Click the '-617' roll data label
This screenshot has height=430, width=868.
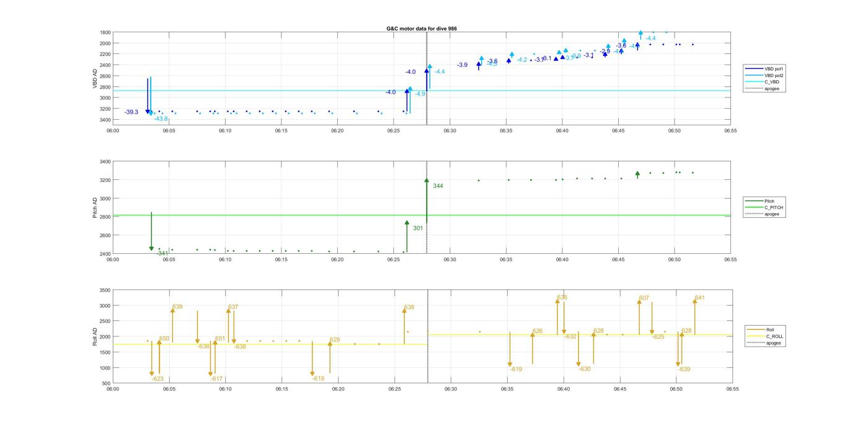tap(216, 378)
